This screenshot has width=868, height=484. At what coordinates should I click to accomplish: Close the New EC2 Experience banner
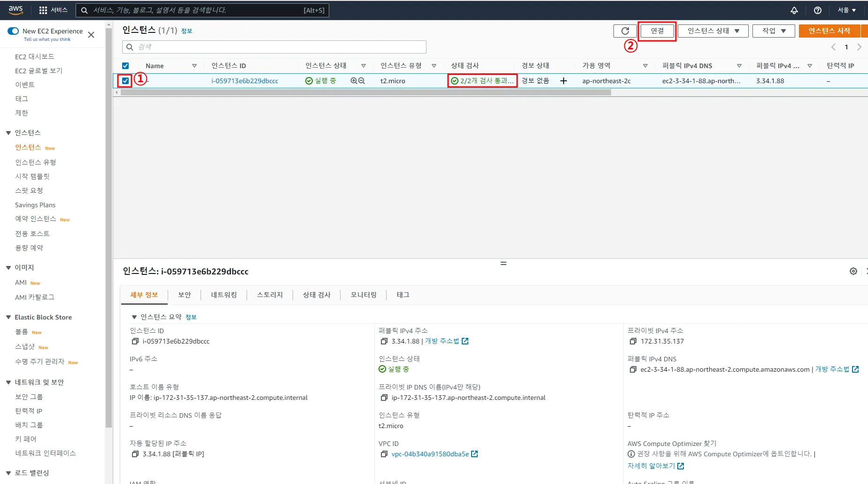91,35
